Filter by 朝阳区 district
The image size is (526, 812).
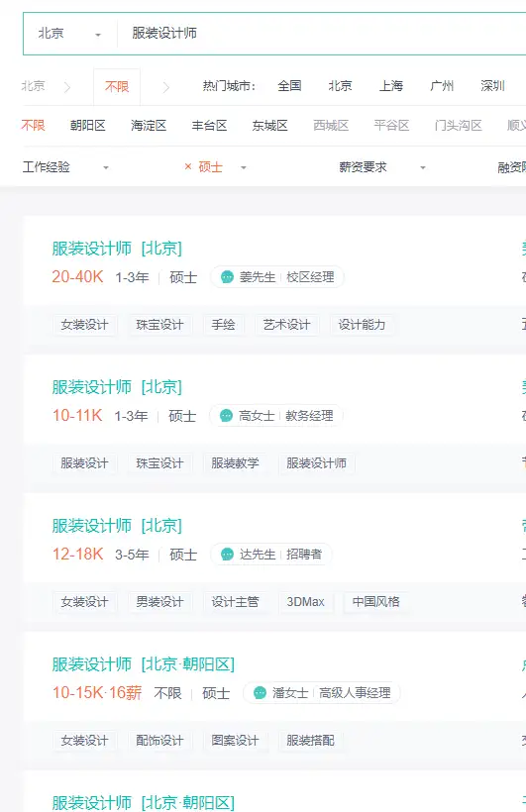87,126
